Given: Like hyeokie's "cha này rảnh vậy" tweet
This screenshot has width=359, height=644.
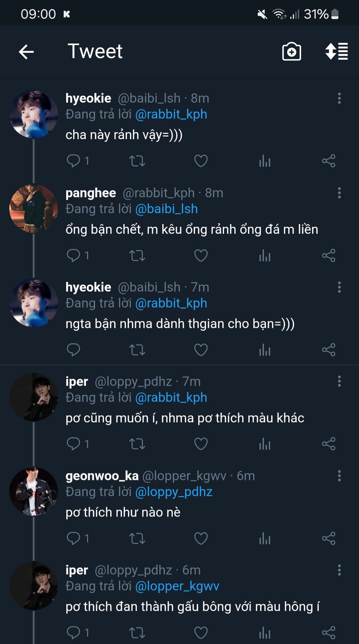Looking at the screenshot, I should click(x=201, y=161).
